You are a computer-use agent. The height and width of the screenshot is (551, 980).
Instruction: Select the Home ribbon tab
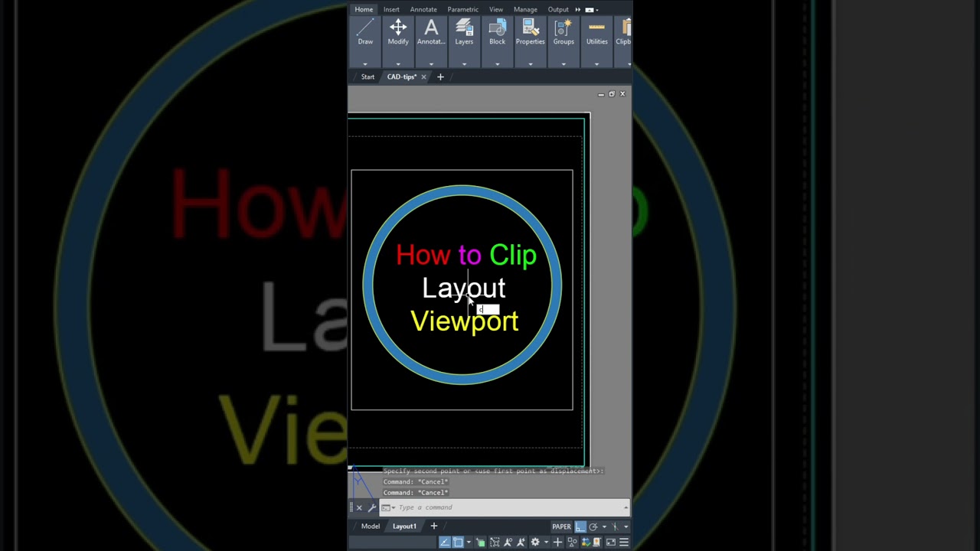[364, 9]
